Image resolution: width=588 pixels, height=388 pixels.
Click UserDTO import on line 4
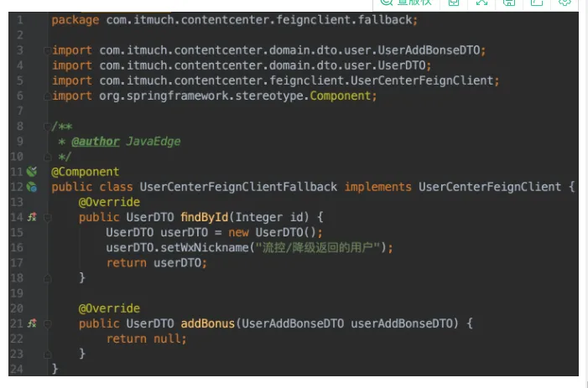(402, 65)
